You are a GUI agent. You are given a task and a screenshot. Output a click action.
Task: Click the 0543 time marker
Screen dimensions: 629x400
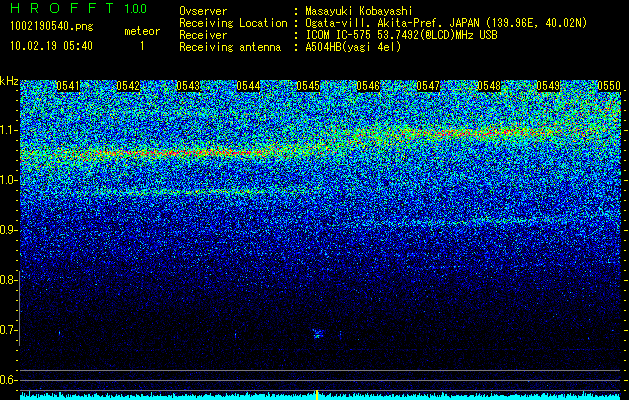coord(188,86)
